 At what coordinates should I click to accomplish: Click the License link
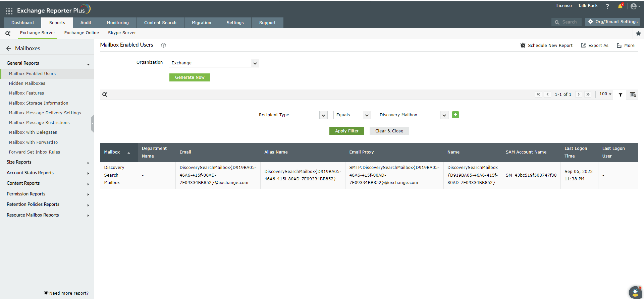click(x=564, y=6)
